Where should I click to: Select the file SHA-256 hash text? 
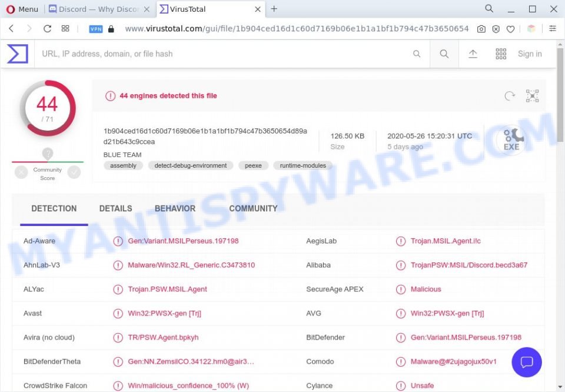click(205, 136)
